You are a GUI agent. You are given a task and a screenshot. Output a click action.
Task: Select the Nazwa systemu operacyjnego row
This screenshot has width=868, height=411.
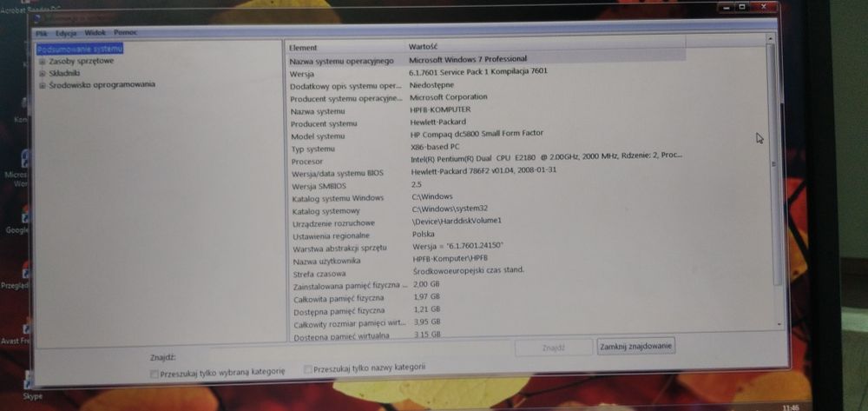click(487, 60)
